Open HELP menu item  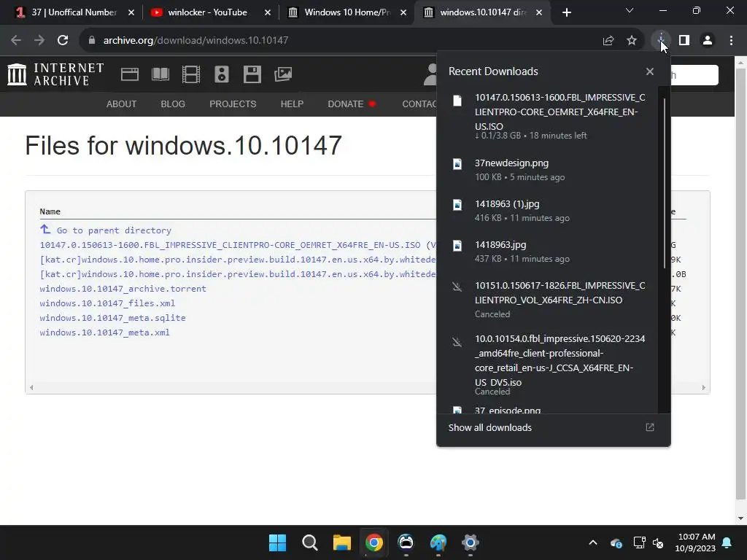[x=292, y=104]
